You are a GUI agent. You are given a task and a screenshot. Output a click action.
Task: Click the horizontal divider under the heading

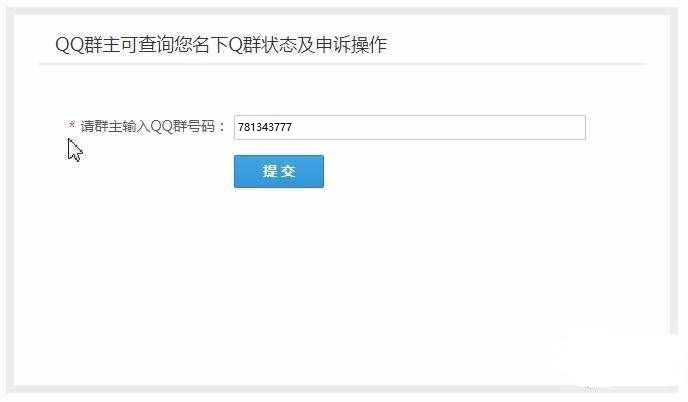[342, 64]
